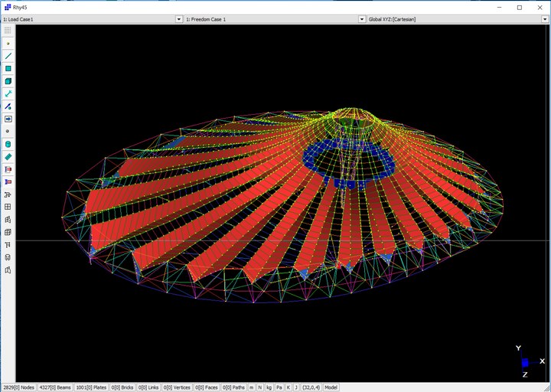Open the Load Case 1 dropdown
Viewport: 551px width, 392px height.
[179, 18]
